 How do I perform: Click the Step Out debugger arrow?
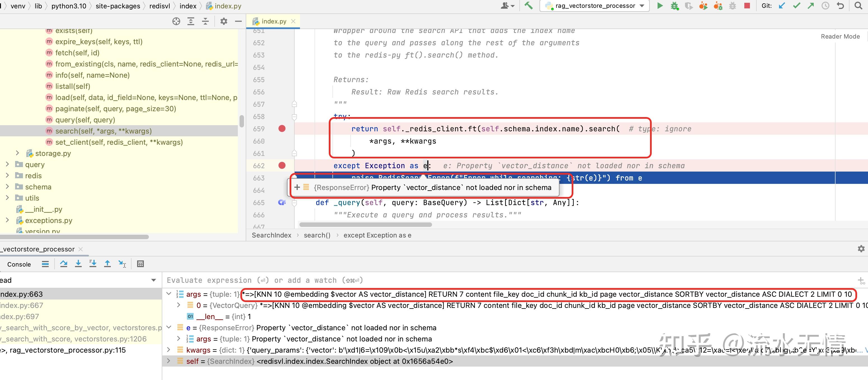(x=107, y=264)
